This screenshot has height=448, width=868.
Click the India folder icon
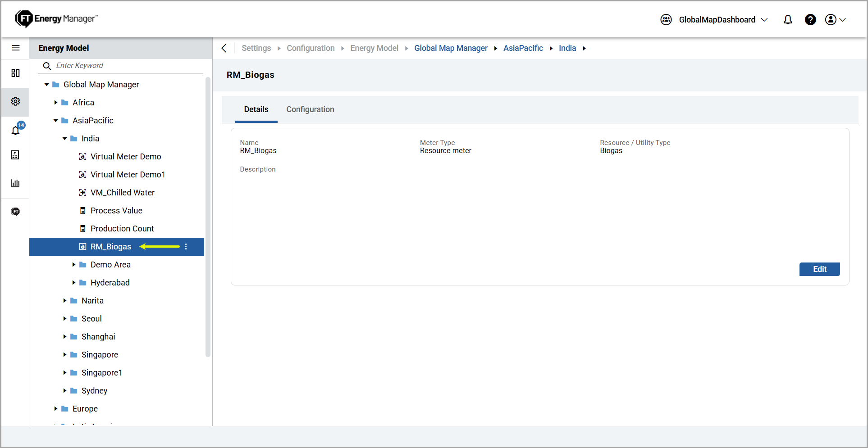pyautogui.click(x=74, y=139)
